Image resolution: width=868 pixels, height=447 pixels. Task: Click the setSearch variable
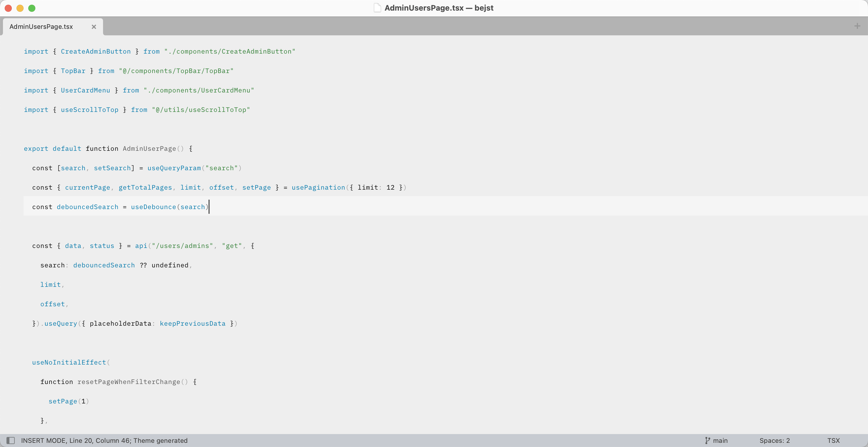point(112,168)
